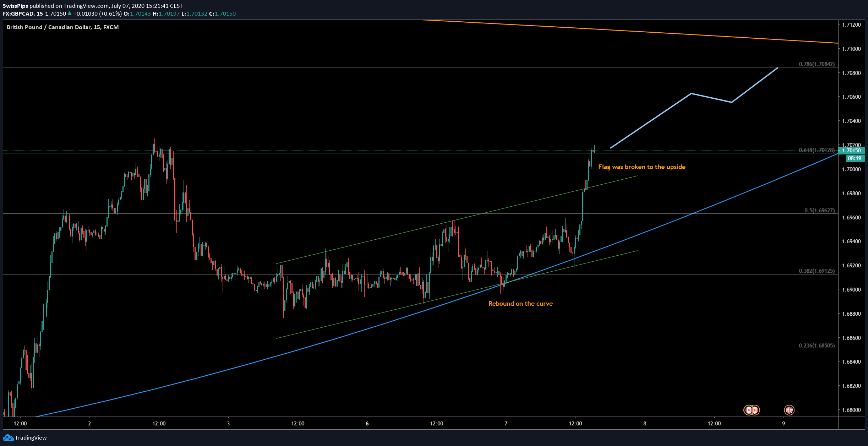Click the green current price tag 1.70150

(852, 151)
